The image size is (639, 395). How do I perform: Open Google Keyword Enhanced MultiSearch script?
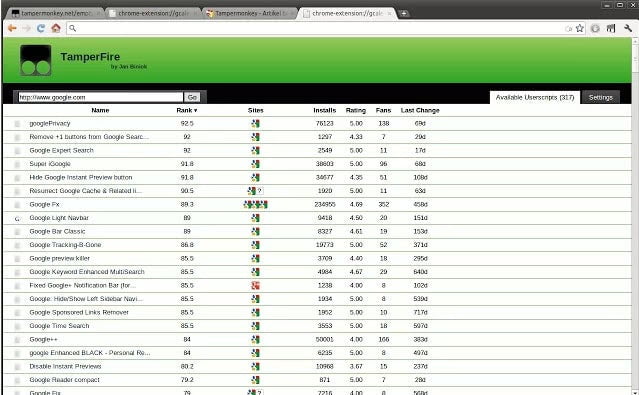(87, 272)
